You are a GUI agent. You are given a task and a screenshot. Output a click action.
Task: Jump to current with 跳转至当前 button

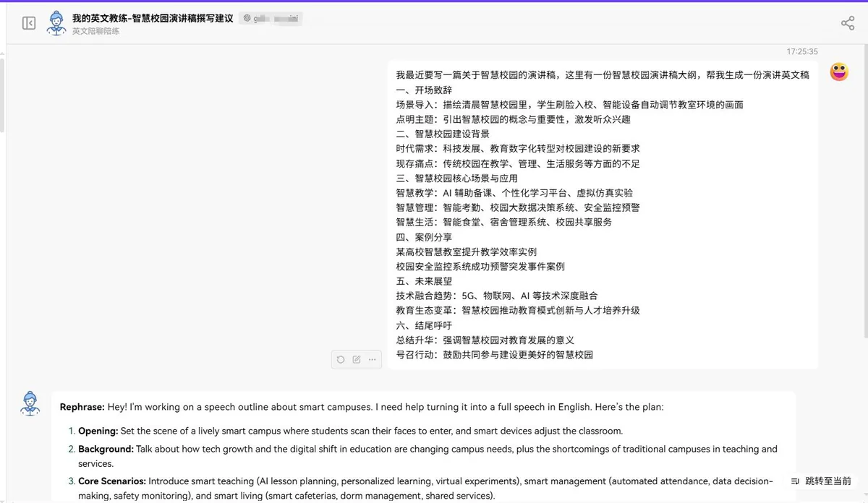pos(821,481)
